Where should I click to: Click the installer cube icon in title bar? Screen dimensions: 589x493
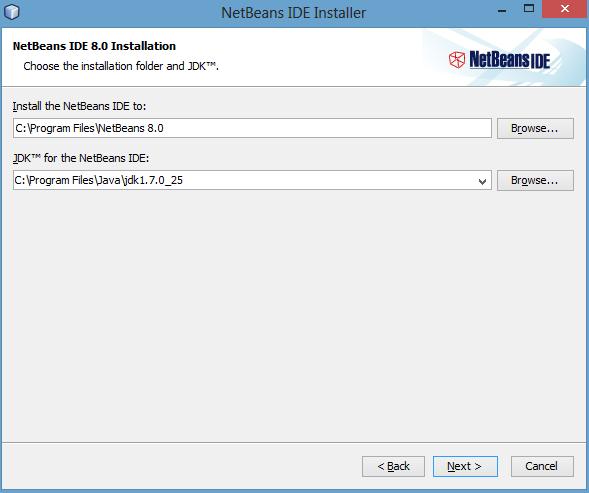pyautogui.click(x=11, y=12)
